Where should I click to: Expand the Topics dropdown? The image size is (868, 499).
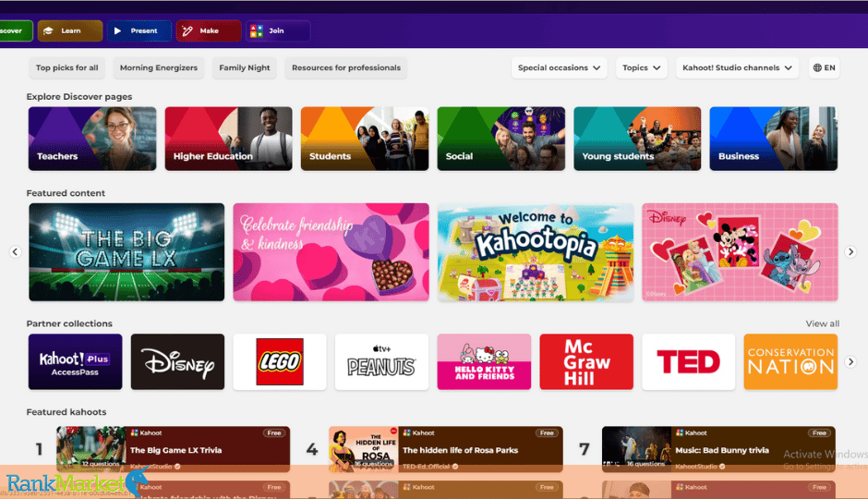click(641, 67)
